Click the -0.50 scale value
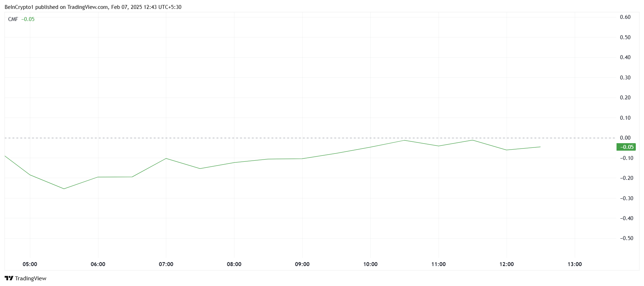This screenshot has width=644, height=286. pyautogui.click(x=627, y=238)
